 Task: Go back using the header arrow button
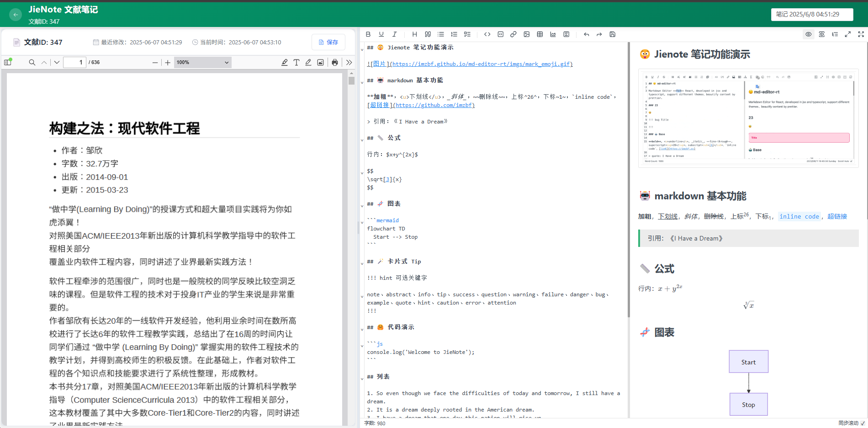click(x=16, y=15)
